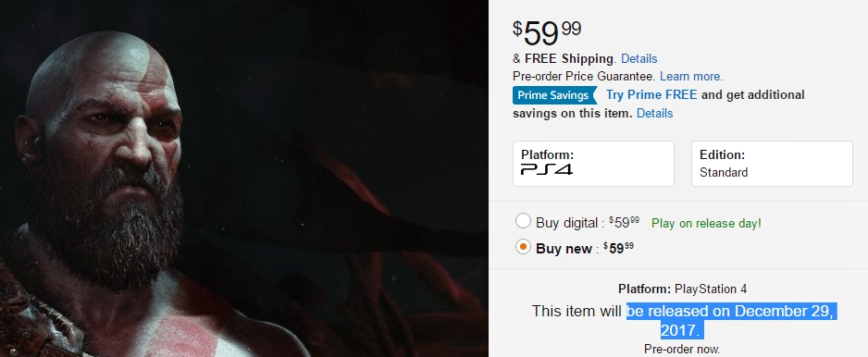The width and height of the screenshot is (868, 357).
Task: Select the Buy new radio button
Action: (x=523, y=248)
